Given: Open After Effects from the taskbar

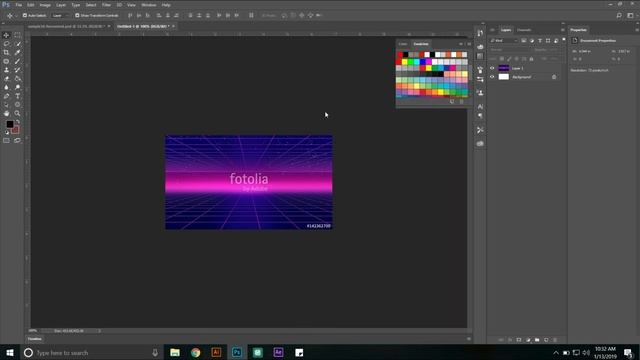Looking at the screenshot, I should click(x=278, y=352).
